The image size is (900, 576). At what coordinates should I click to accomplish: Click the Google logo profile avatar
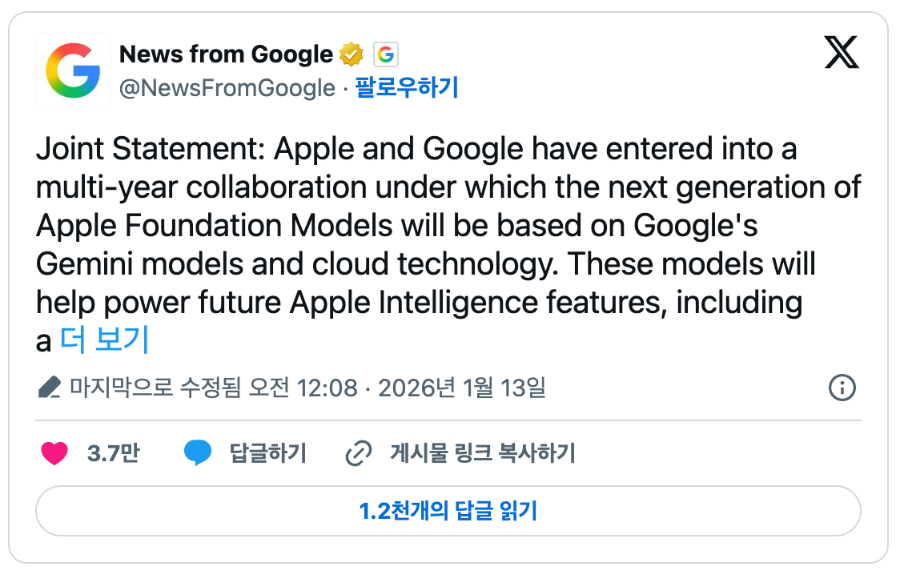tap(73, 70)
